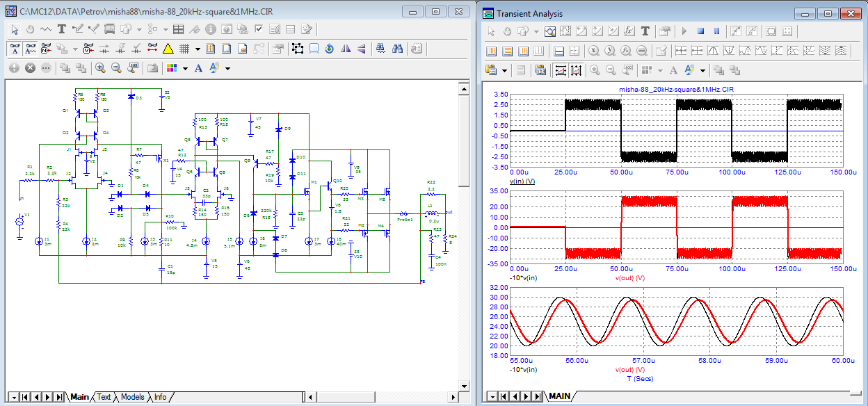Expand the font highlight dropdown in analysis toolbar
This screenshot has height=406, width=868.
(x=702, y=70)
